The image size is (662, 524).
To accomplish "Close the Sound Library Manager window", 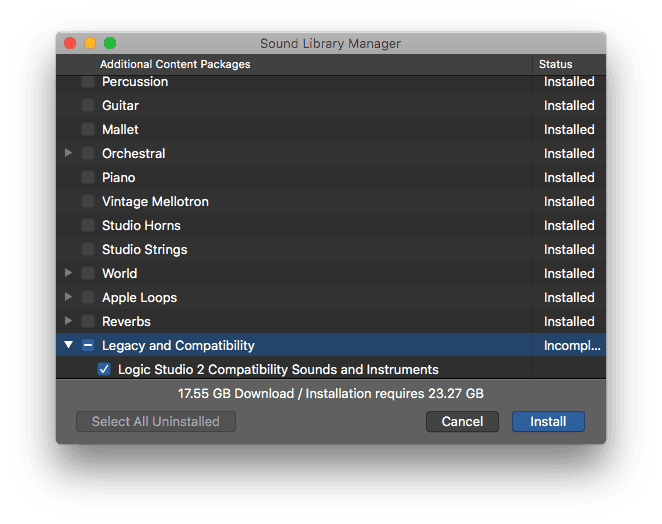I will click(70, 43).
